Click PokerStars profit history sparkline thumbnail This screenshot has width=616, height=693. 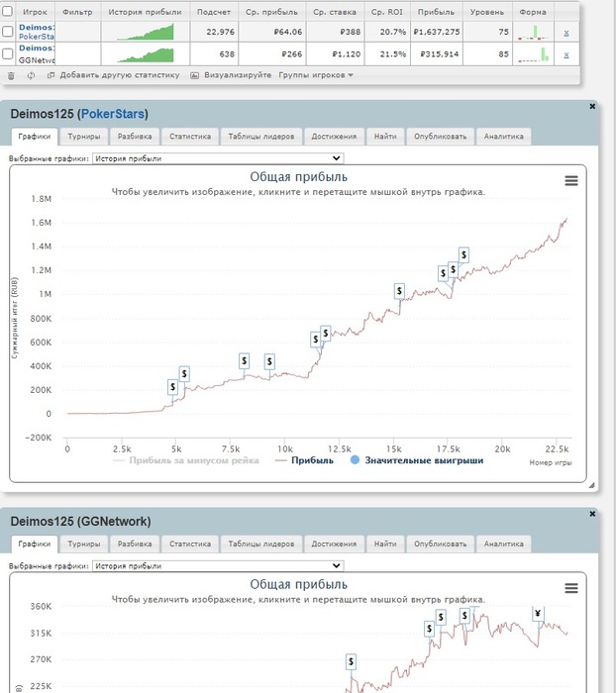(x=146, y=32)
